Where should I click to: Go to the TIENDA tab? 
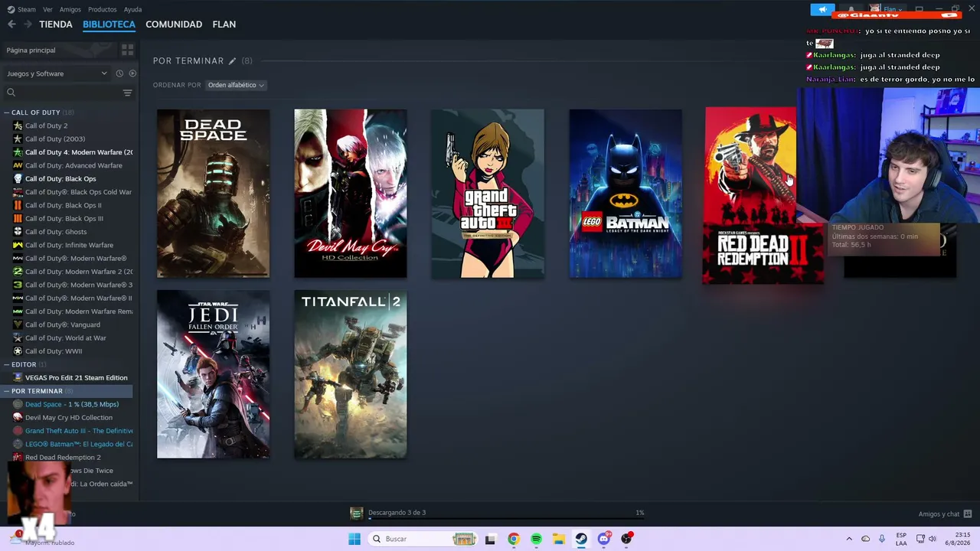tap(56, 24)
